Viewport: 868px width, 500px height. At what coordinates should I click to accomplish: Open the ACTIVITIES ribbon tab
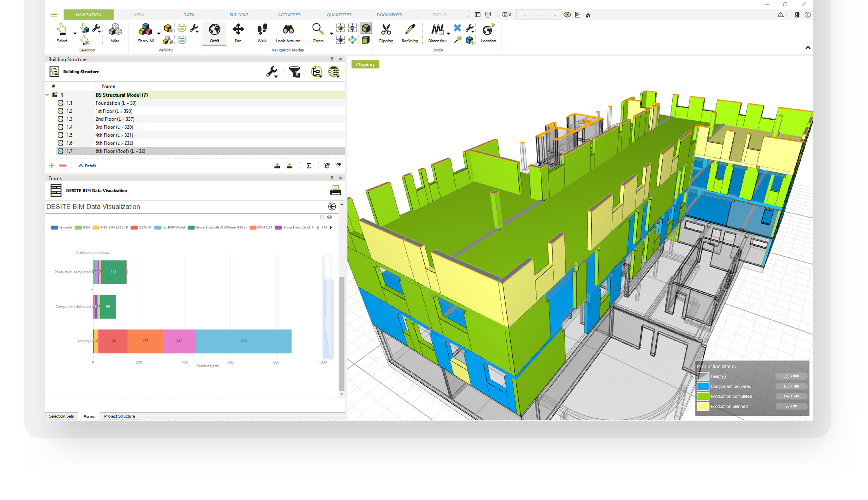(289, 15)
